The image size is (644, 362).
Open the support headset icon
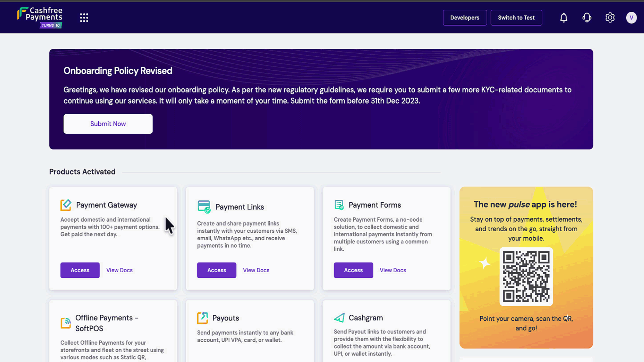[587, 18]
